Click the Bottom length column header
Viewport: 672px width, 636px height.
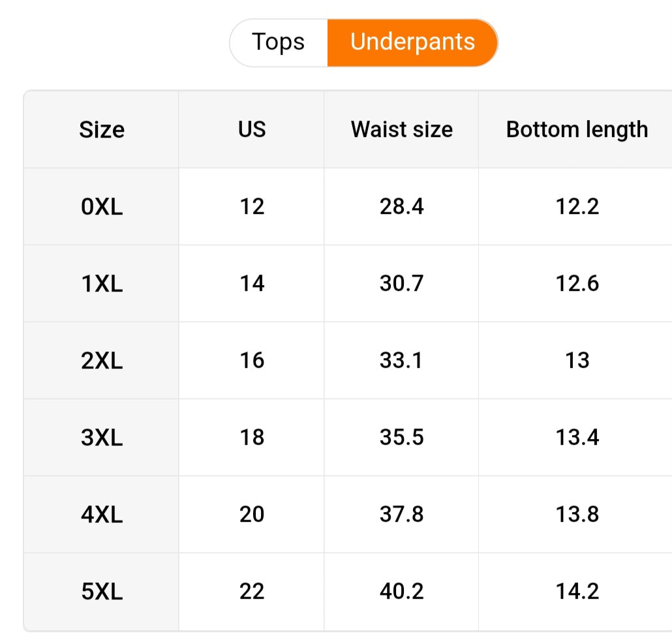coord(577,129)
